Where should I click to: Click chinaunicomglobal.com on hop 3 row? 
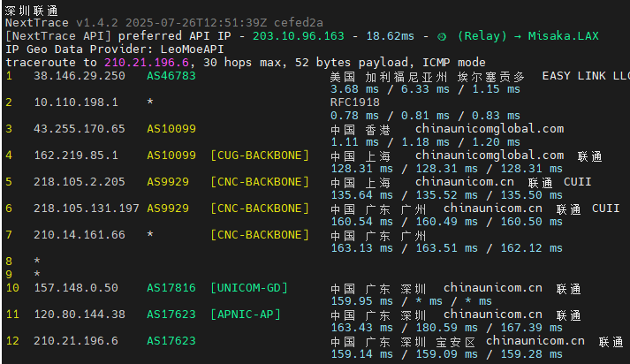[x=490, y=129]
